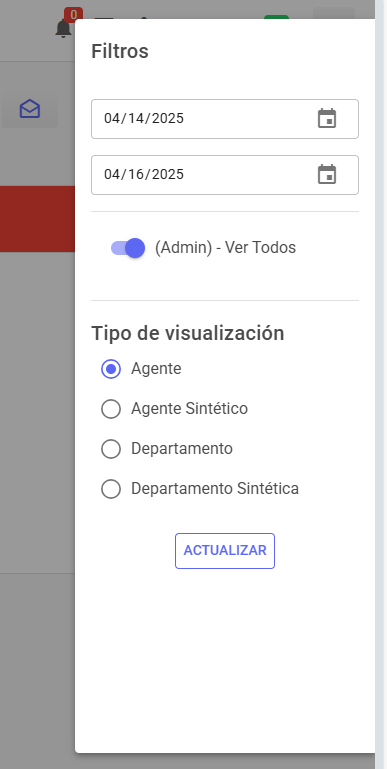Click the "Departamento Sintética" label text
The image size is (387, 769).
pos(215,488)
